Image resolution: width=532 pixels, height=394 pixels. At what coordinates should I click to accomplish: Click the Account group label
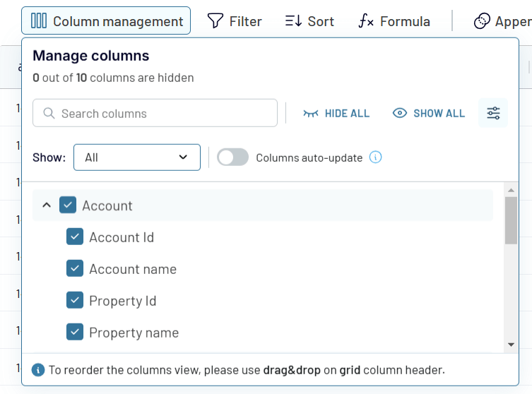(107, 205)
